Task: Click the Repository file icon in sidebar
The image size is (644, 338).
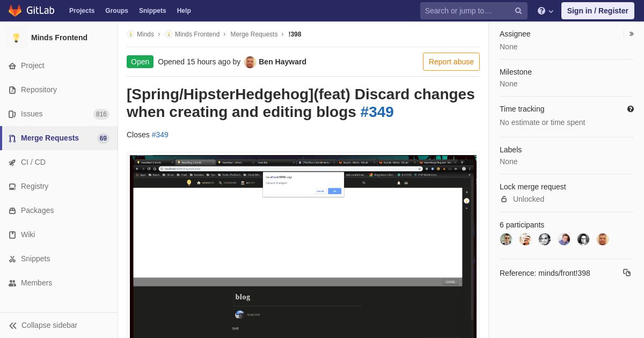Action: click(12, 90)
